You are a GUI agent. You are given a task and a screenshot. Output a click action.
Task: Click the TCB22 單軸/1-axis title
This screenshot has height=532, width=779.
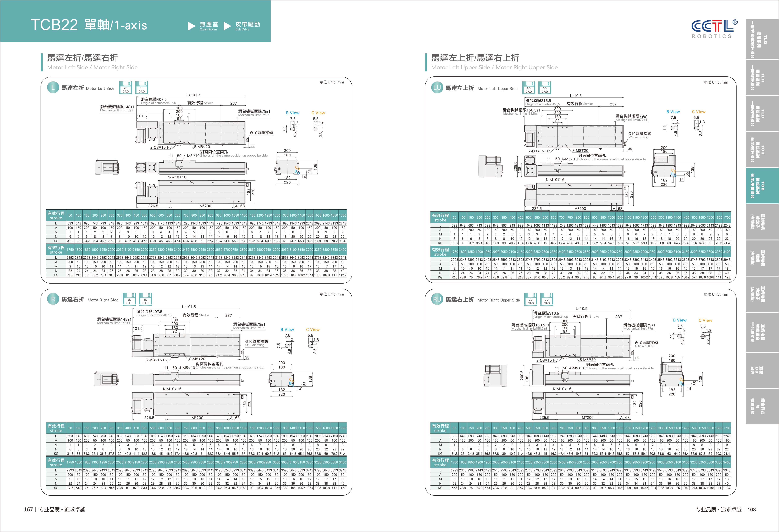coord(89,25)
